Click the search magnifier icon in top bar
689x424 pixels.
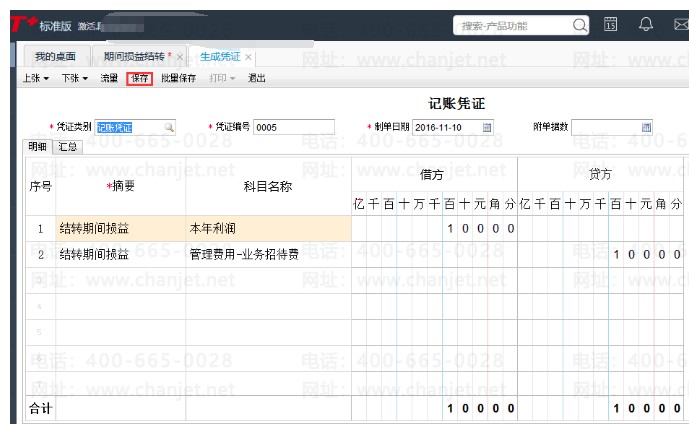pos(580,25)
